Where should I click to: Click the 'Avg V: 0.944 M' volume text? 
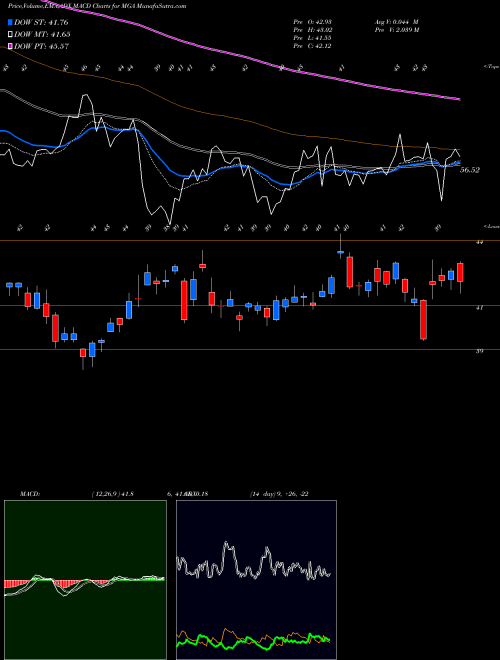coord(396,22)
